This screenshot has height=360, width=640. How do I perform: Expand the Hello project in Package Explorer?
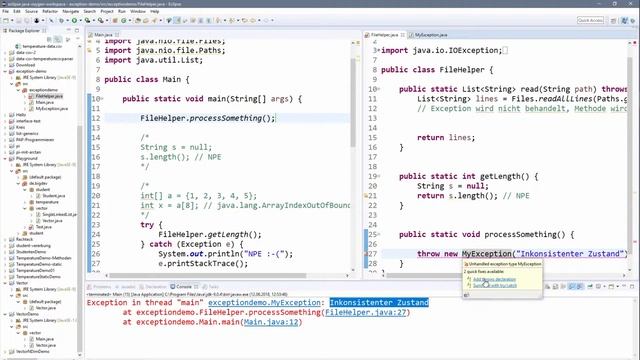[5, 115]
